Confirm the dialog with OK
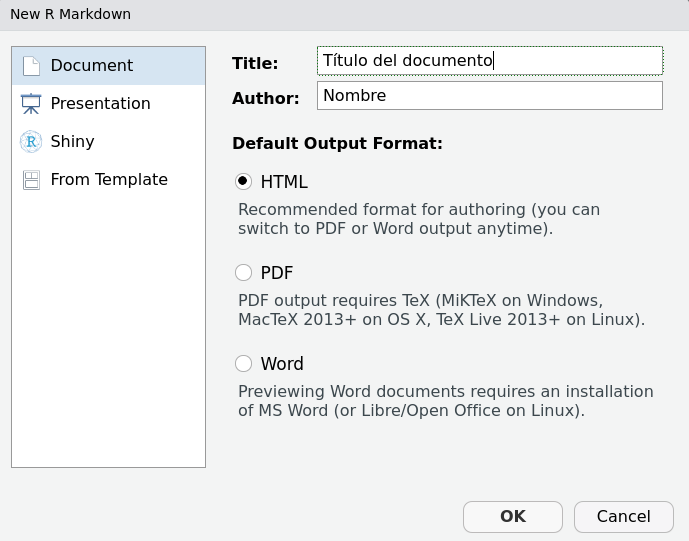The height and width of the screenshot is (541, 689). tap(513, 517)
